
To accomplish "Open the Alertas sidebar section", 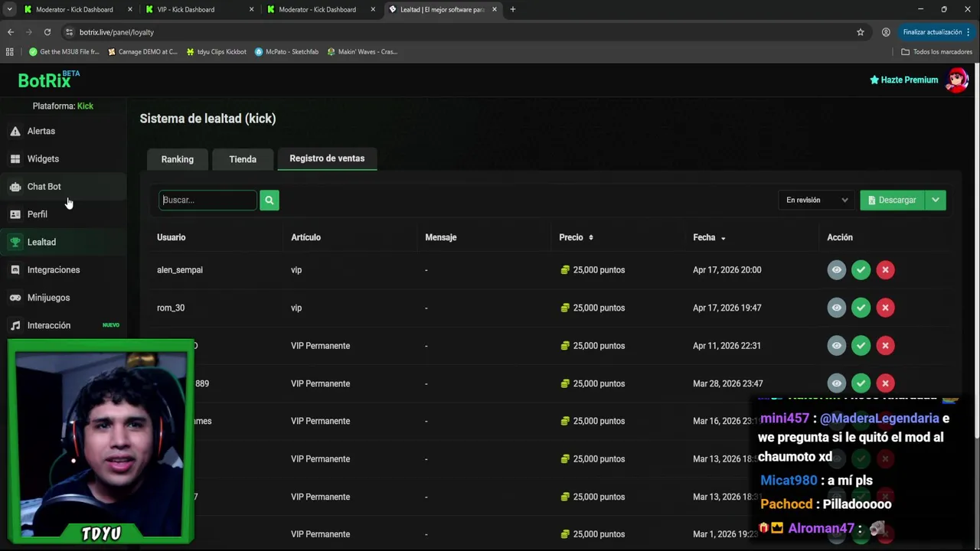I will click(41, 132).
